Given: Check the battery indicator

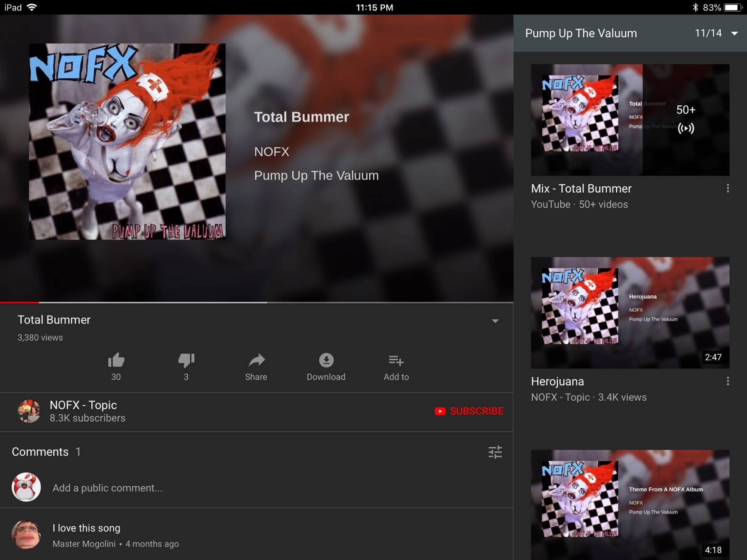Looking at the screenshot, I should point(733,7).
